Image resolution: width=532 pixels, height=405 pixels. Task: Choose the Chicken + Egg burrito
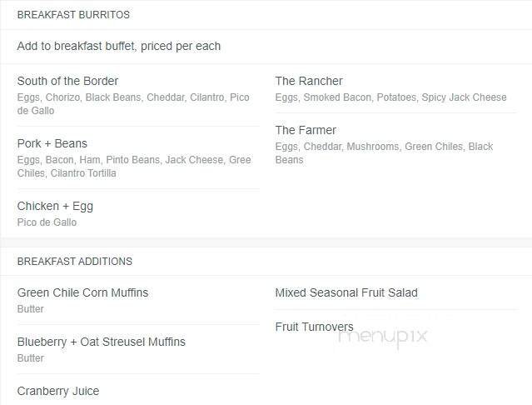[x=55, y=206]
